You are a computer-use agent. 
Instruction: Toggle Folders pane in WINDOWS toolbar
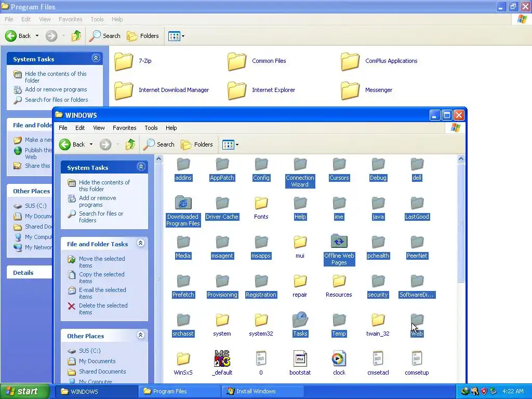pos(197,144)
